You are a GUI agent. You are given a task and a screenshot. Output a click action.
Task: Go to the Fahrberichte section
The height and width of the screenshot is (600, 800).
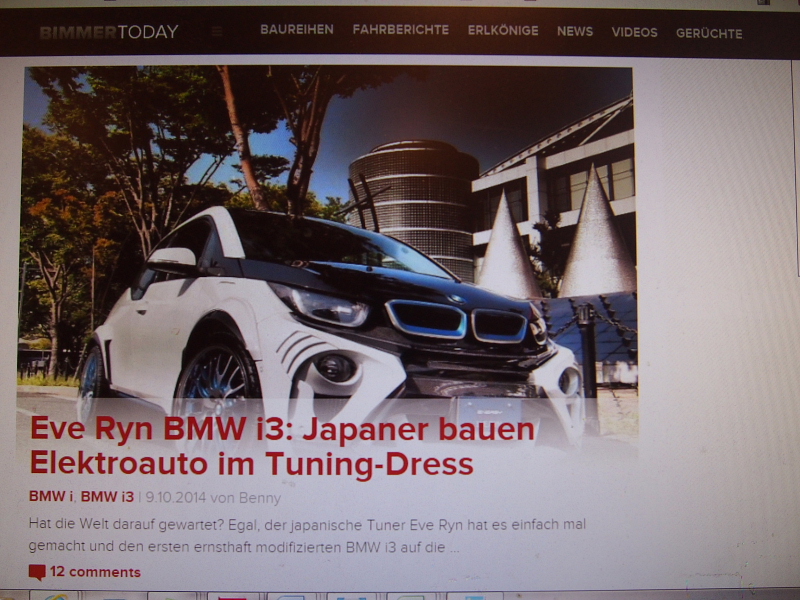(x=401, y=30)
